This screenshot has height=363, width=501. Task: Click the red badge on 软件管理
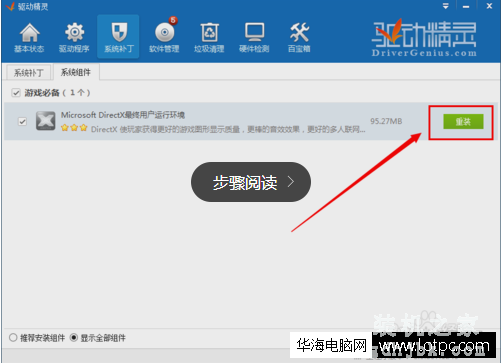173,20
